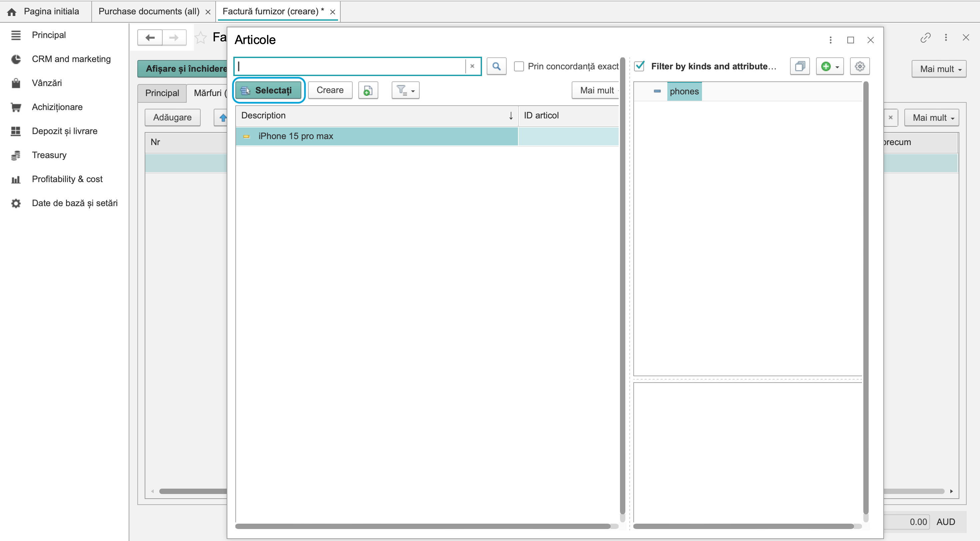This screenshot has height=541, width=980.
Task: Close the Factură furnizor (creare) tab
Action: pyautogui.click(x=333, y=12)
